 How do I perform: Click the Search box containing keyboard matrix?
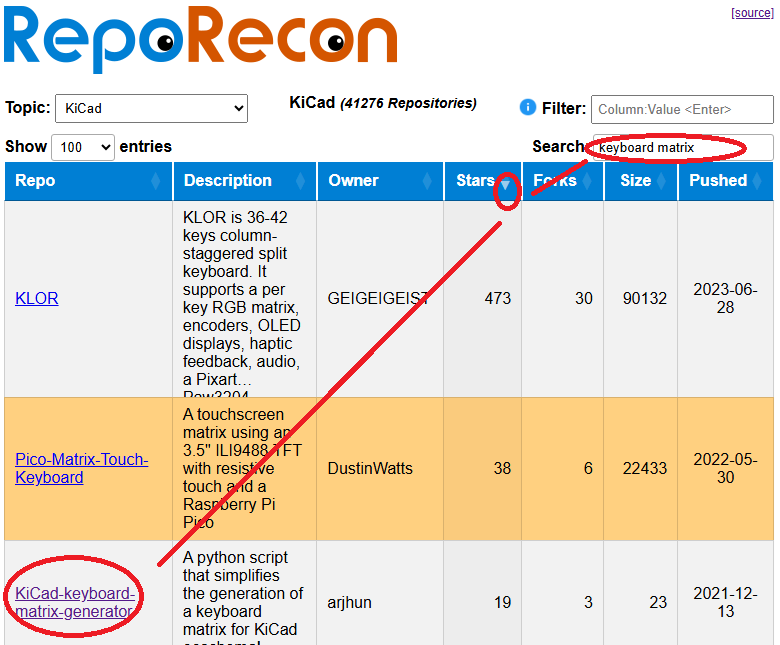pos(682,147)
